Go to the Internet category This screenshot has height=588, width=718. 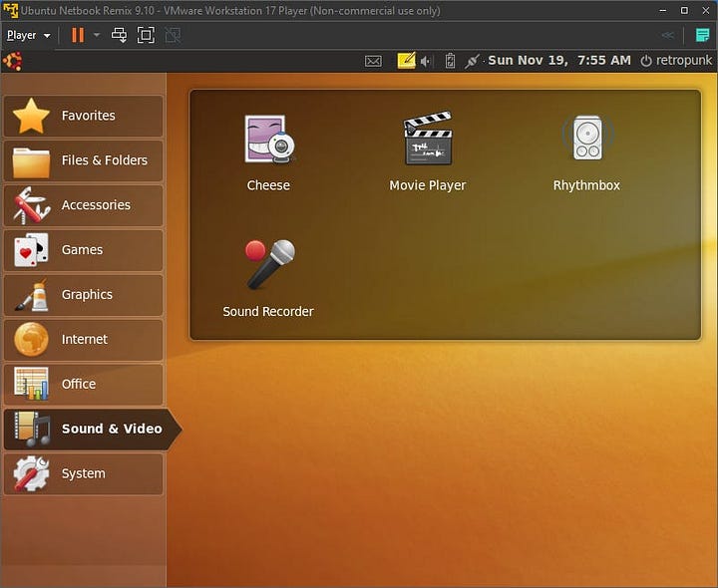(84, 340)
